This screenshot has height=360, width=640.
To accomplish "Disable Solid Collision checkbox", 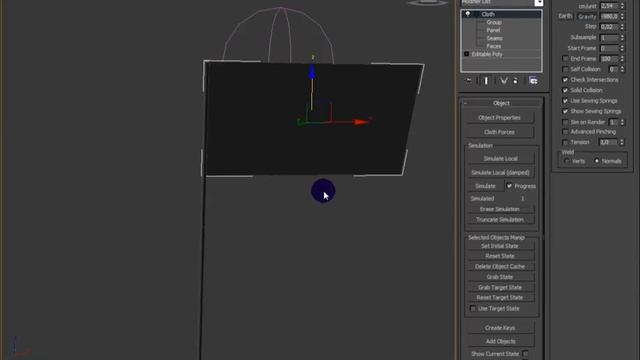I will (565, 90).
